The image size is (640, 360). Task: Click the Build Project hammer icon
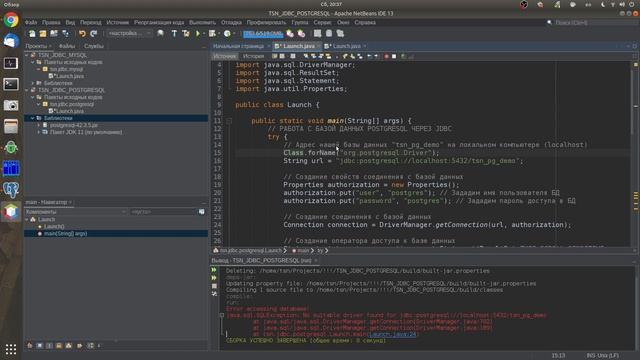coord(174,33)
